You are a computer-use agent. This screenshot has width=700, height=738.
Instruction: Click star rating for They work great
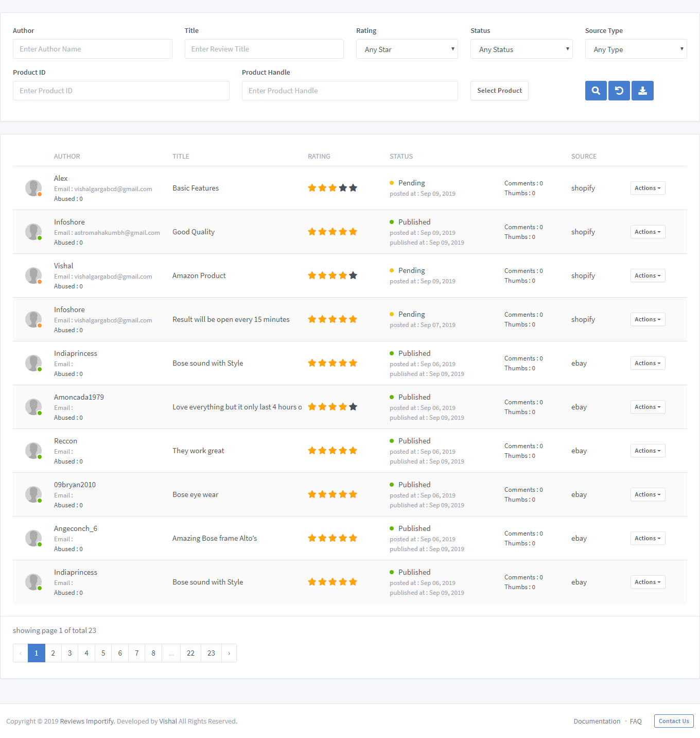(332, 451)
